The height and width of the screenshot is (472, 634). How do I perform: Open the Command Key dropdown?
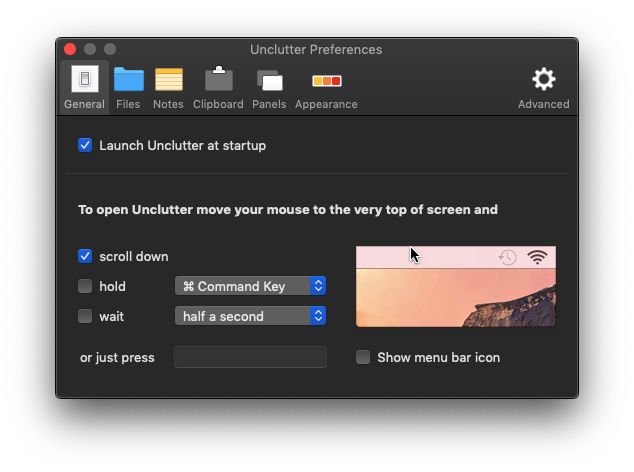tap(250, 286)
